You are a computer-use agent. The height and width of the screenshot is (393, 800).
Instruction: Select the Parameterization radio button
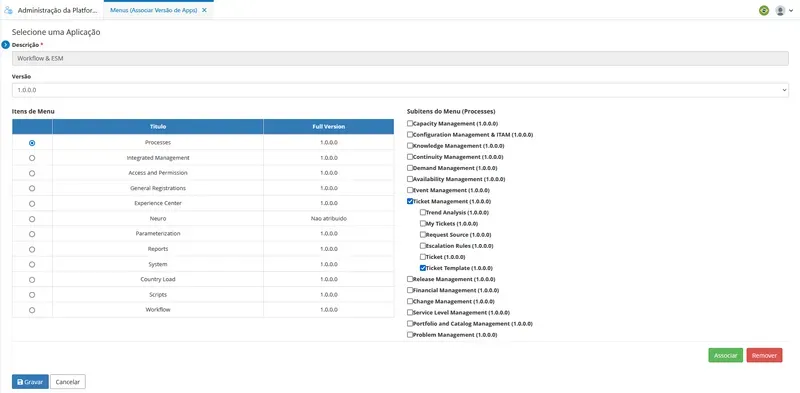tap(32, 234)
